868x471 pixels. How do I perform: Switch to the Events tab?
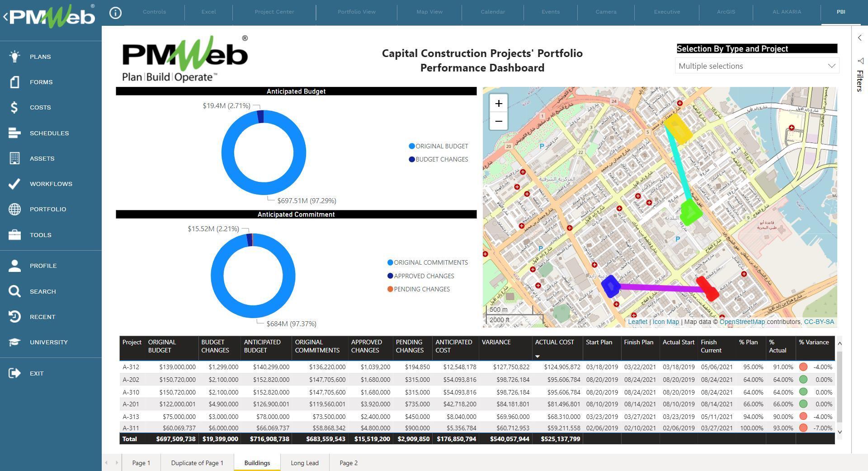(551, 12)
